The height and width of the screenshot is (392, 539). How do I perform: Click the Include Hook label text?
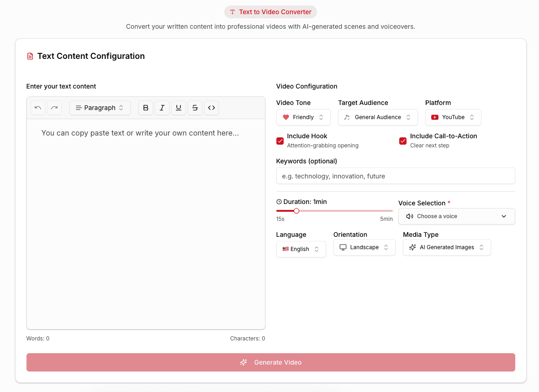(x=307, y=136)
